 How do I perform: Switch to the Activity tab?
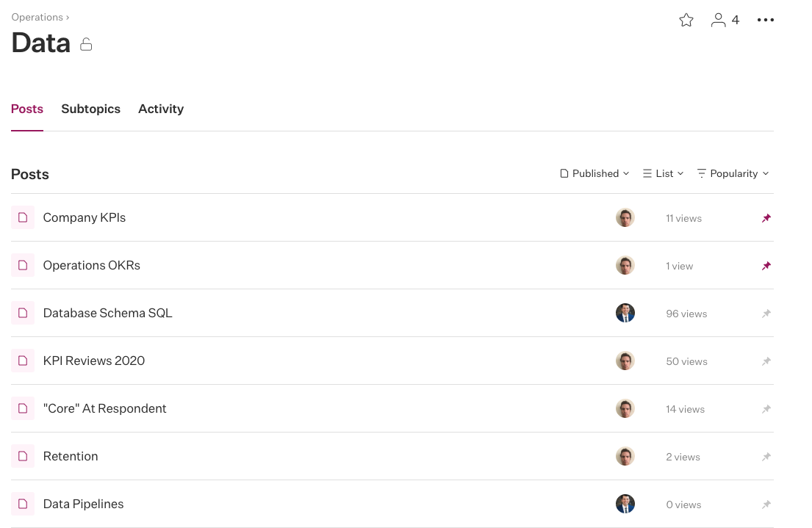(161, 109)
